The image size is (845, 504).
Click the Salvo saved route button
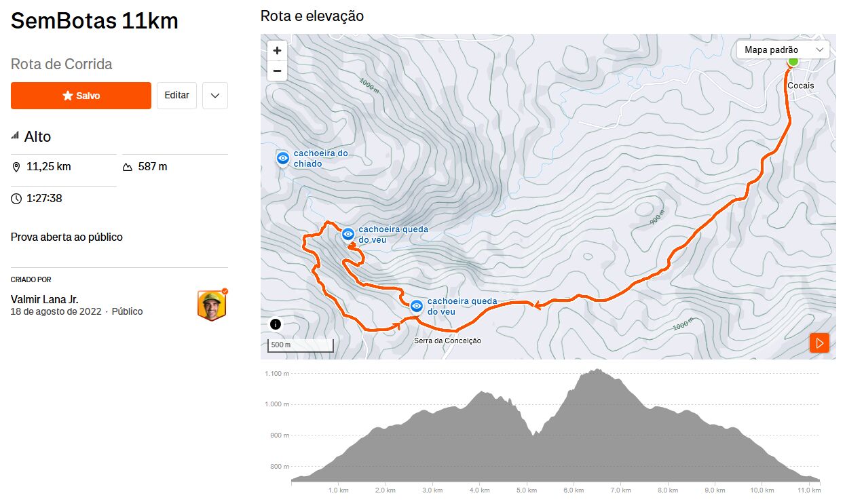pos(81,96)
